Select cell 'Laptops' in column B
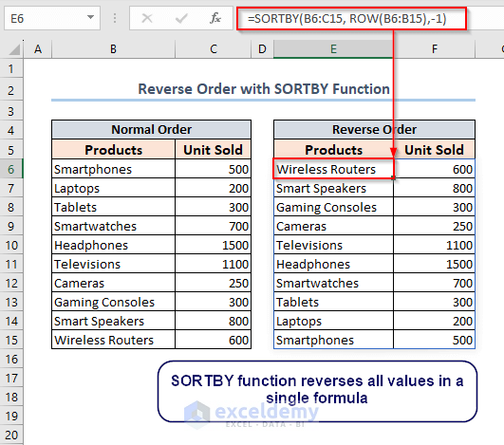Screen dimensions: 504x445 pyautogui.click(x=114, y=188)
